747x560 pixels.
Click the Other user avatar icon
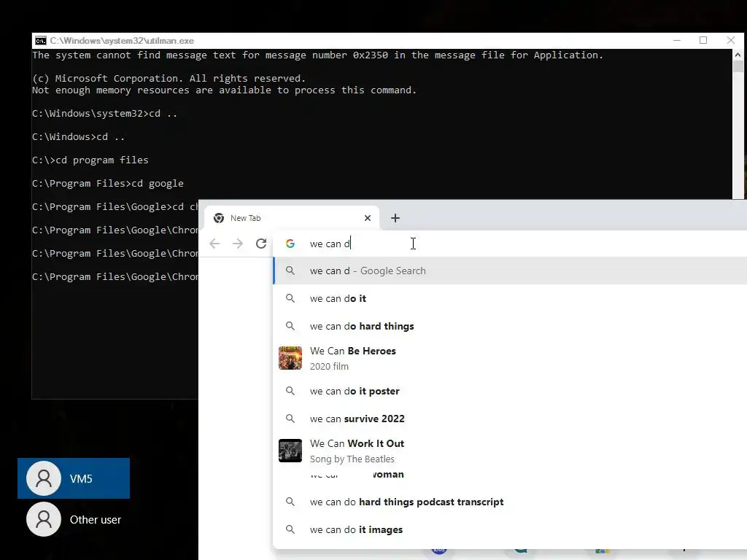pos(43,519)
